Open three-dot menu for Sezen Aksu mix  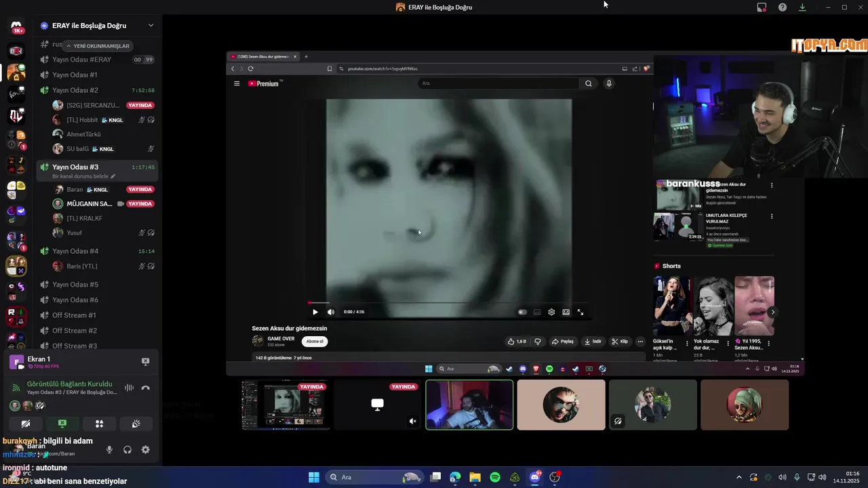[x=771, y=185]
